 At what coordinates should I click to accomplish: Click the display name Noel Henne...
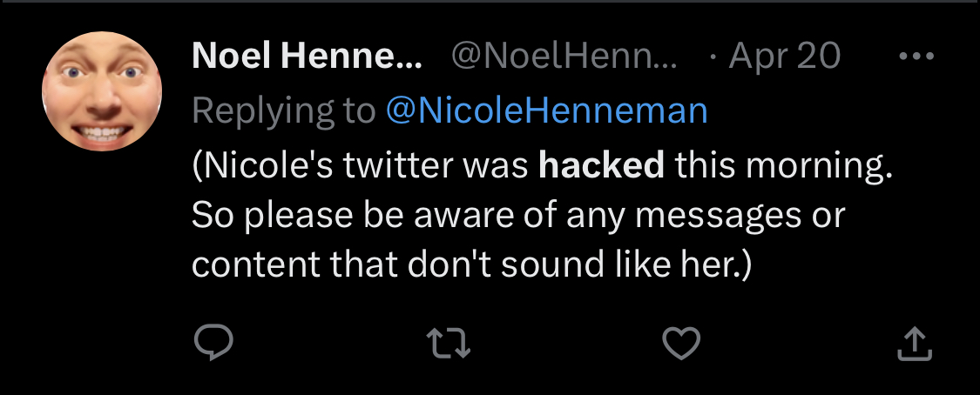pos(307,56)
